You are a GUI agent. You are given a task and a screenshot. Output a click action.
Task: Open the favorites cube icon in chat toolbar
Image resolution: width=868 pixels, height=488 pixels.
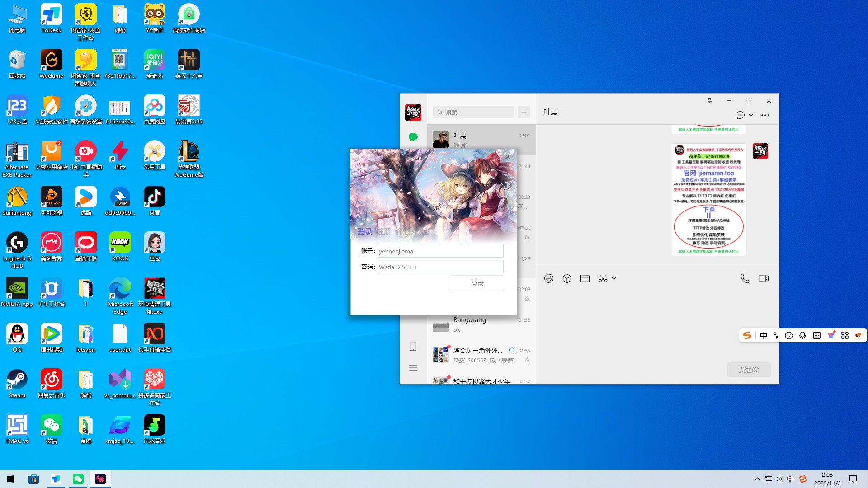tap(566, 278)
